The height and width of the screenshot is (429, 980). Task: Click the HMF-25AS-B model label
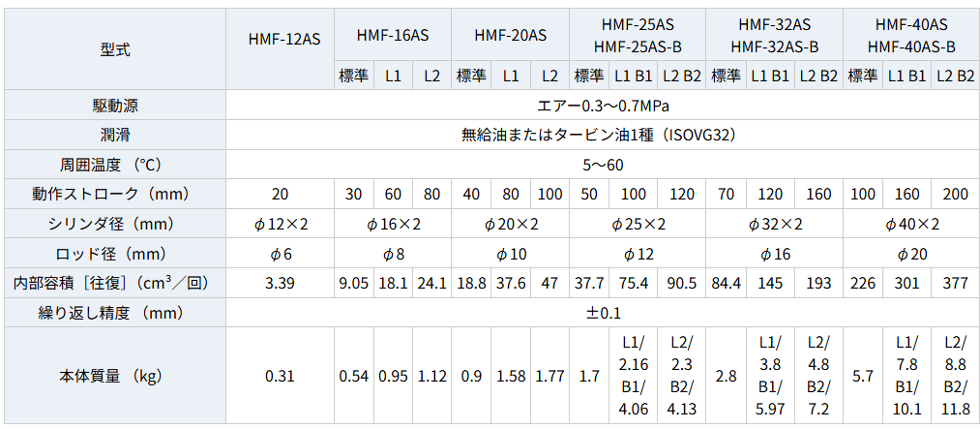(x=638, y=46)
